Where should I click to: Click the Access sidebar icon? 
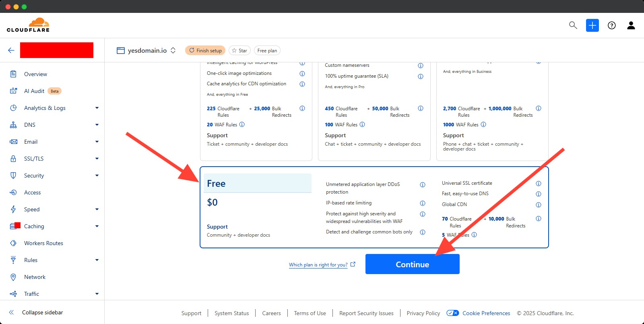point(13,192)
